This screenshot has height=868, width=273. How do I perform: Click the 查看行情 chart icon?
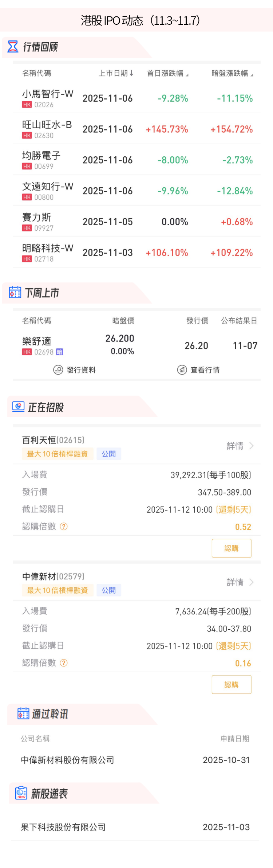(182, 370)
